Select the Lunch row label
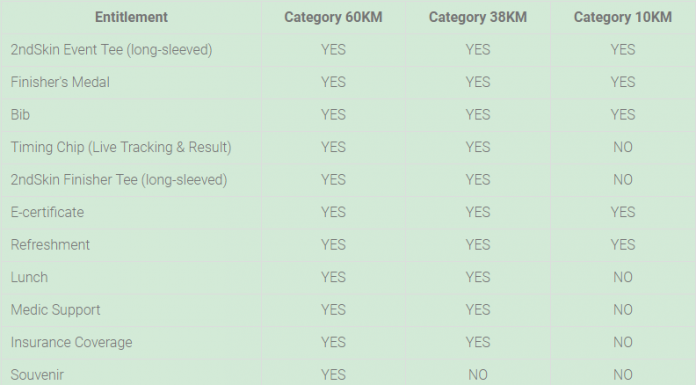 click(x=29, y=277)
